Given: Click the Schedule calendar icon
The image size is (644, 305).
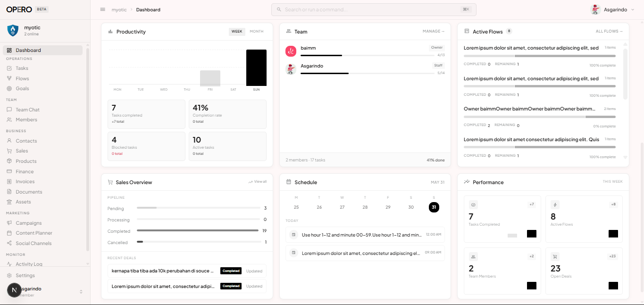Looking at the screenshot, I should (x=289, y=182).
